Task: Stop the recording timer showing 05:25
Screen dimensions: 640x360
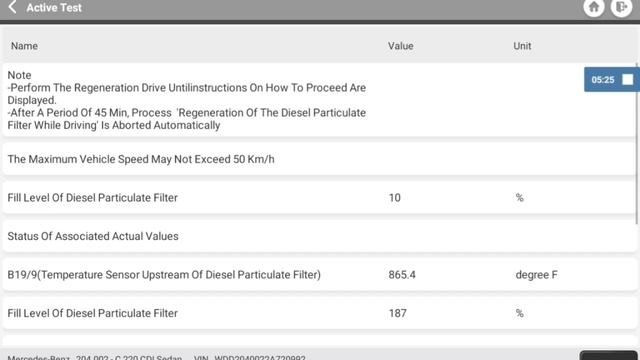Action: (628, 80)
